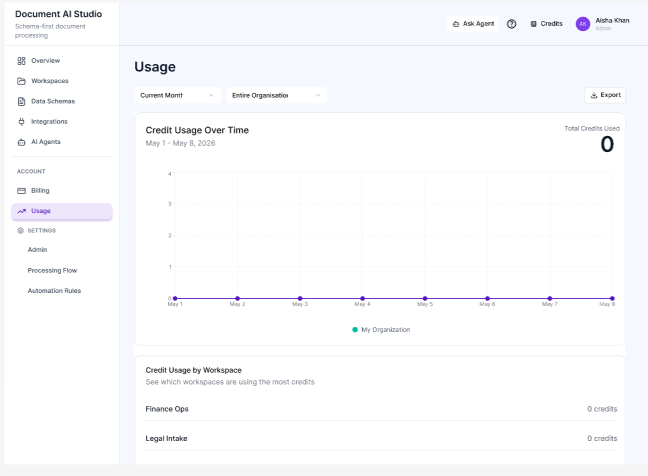Screen dimensions: 648x476
Task: Click the Data Schemas document icon
Action: (21, 101)
